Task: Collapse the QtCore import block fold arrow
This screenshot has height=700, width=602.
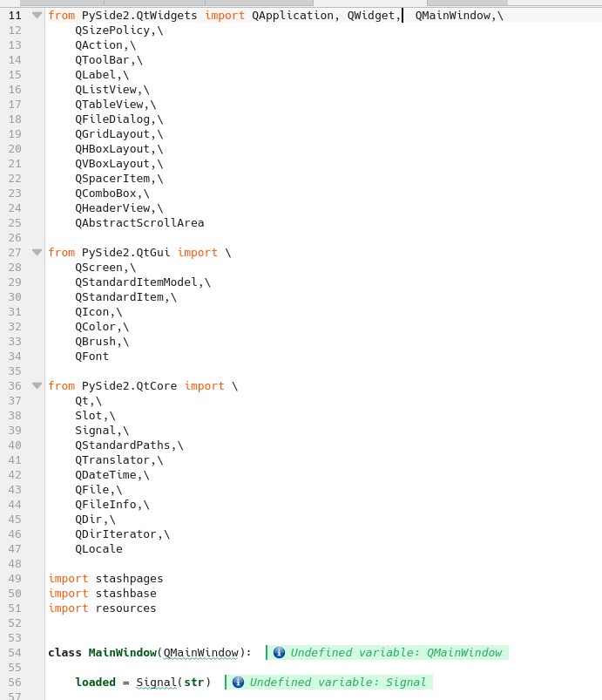Action: (x=37, y=385)
